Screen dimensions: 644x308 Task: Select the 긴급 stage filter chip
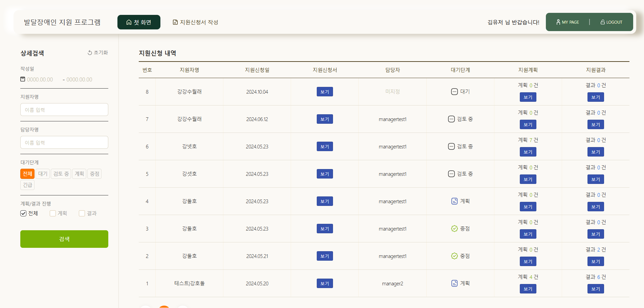pyautogui.click(x=27, y=185)
